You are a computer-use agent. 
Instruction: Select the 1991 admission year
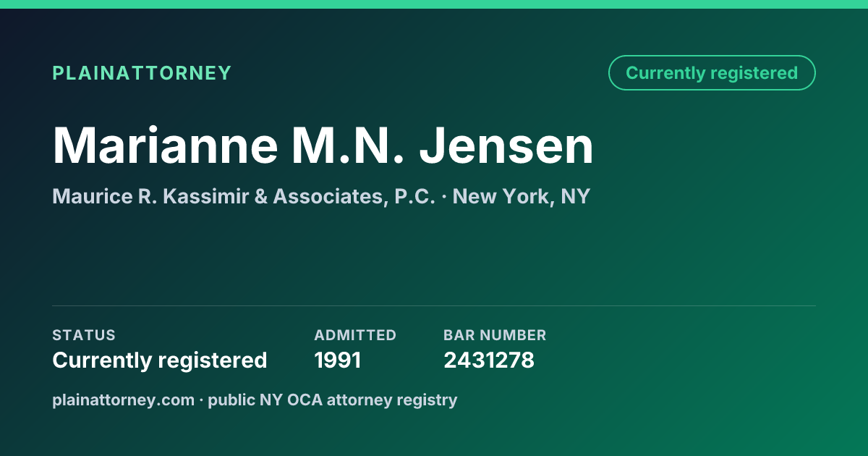tap(338, 360)
